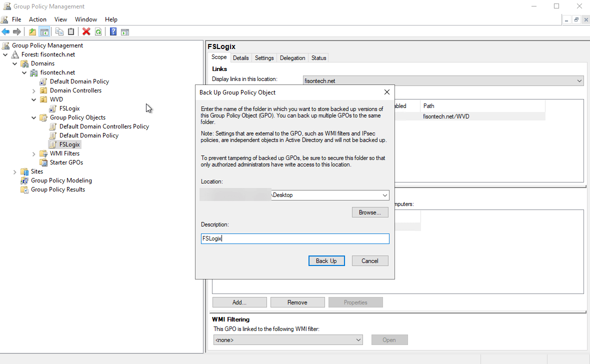Image resolution: width=590 pixels, height=364 pixels.
Task: Click the fisontech.net domain icon in the tree
Action: tap(34, 72)
